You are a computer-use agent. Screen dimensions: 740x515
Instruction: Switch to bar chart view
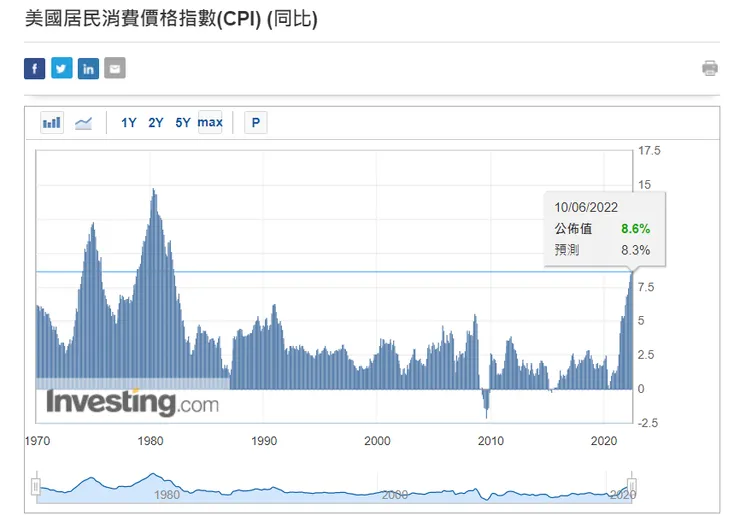click(52, 123)
